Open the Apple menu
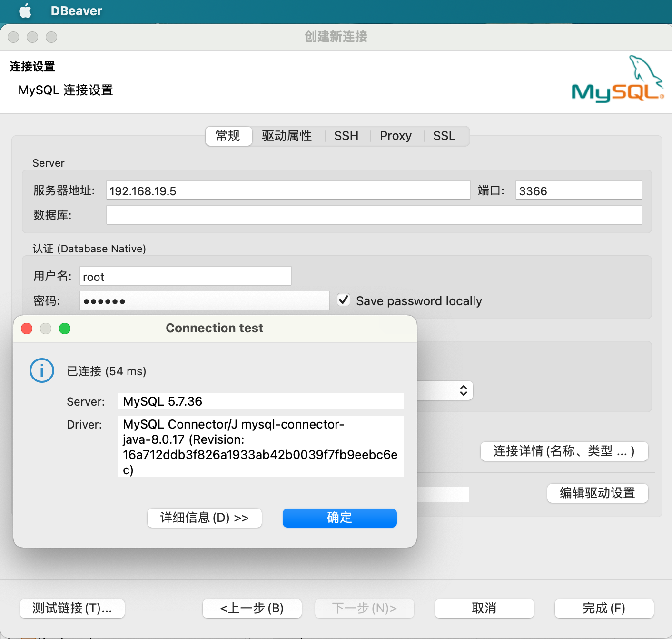672x639 pixels. (x=25, y=10)
